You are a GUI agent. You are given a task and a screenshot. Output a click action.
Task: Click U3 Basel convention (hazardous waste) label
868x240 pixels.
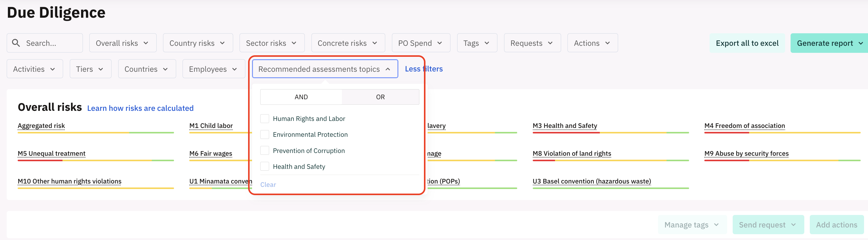click(592, 181)
